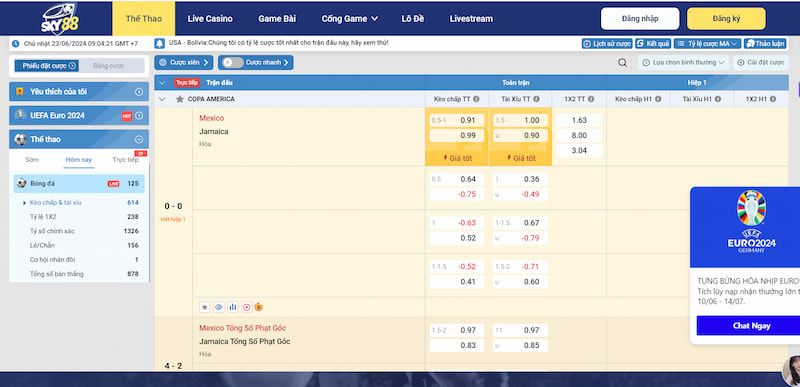Click Mexico Tổng Số Phạt Góc match

coord(242,328)
